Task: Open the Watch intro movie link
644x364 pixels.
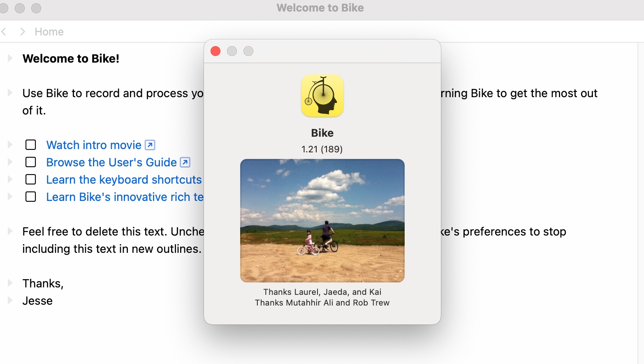Action: click(94, 145)
